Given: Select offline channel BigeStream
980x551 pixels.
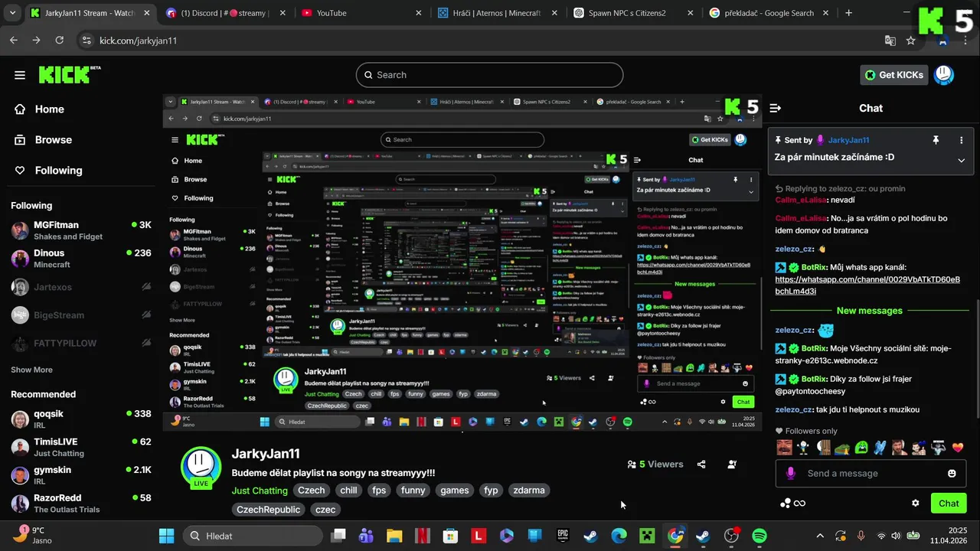Looking at the screenshot, I should pos(81,315).
